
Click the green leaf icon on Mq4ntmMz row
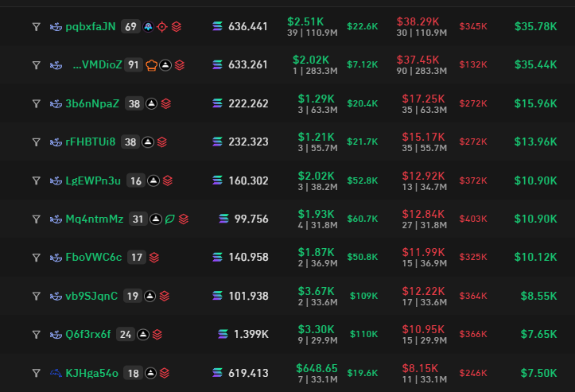(x=169, y=219)
